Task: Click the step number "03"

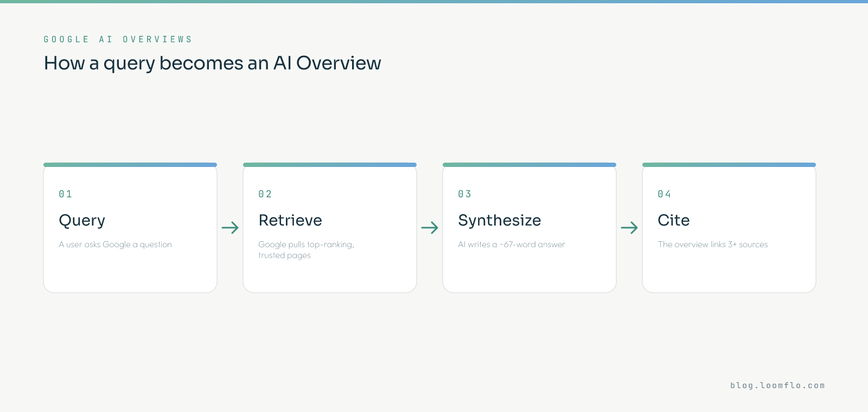Action: (x=465, y=194)
